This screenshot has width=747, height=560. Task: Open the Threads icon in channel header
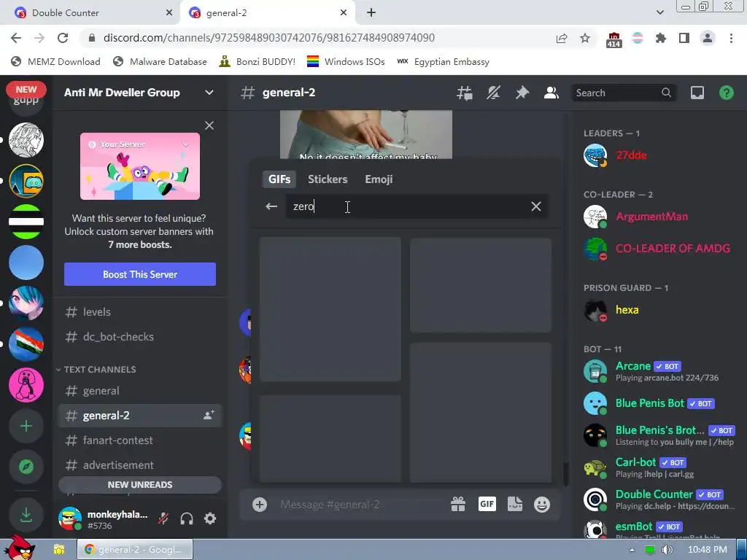coord(465,93)
